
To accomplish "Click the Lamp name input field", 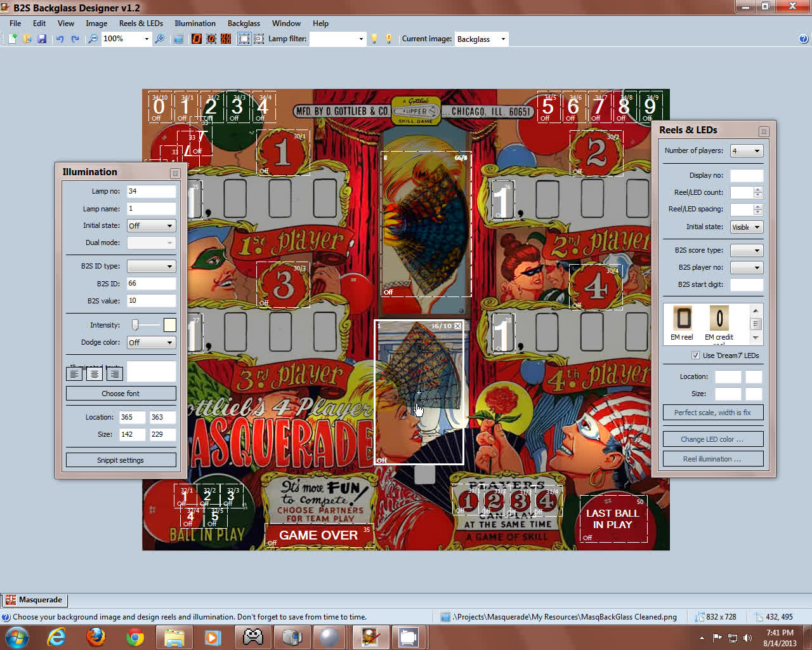I will pyautogui.click(x=151, y=208).
